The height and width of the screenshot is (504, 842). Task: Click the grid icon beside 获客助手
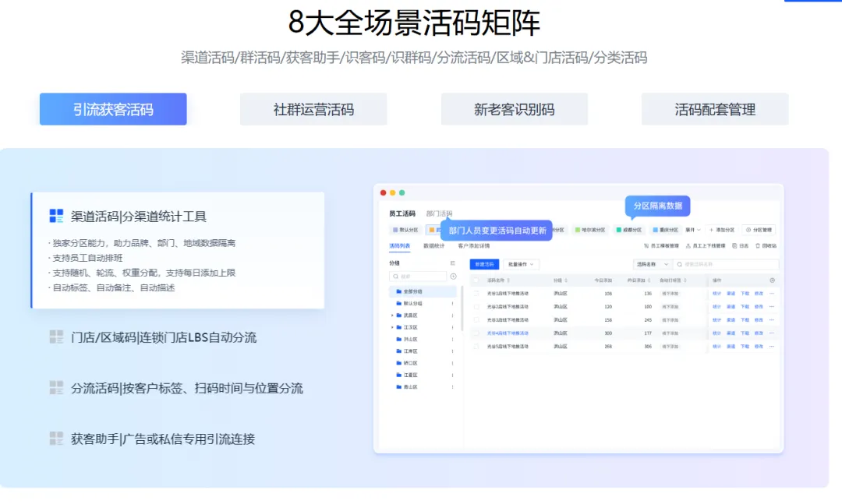click(x=56, y=438)
